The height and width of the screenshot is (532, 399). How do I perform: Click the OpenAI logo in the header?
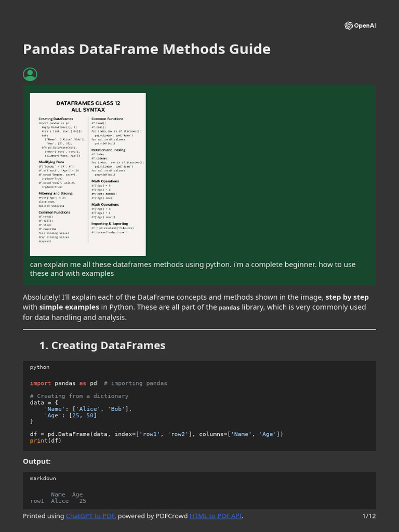(360, 26)
